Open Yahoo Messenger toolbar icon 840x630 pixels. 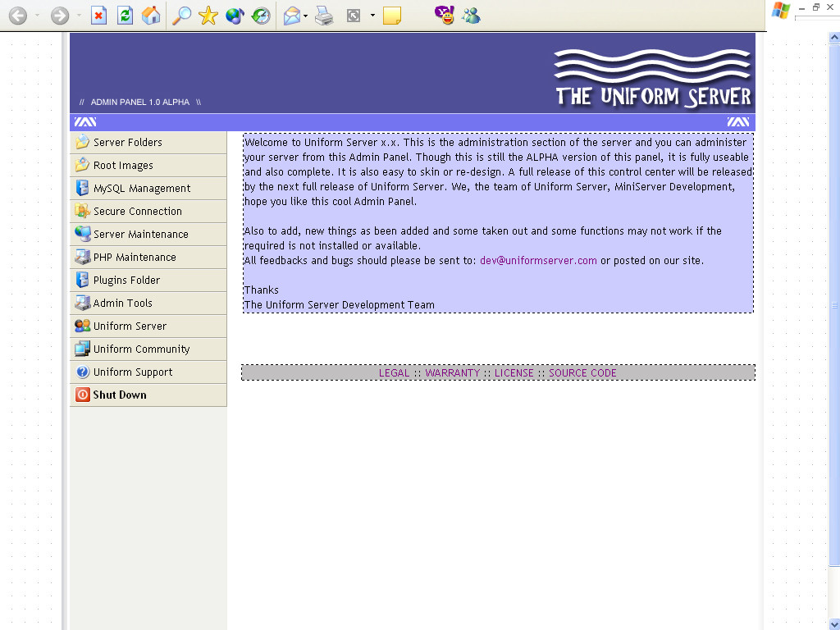pos(445,16)
